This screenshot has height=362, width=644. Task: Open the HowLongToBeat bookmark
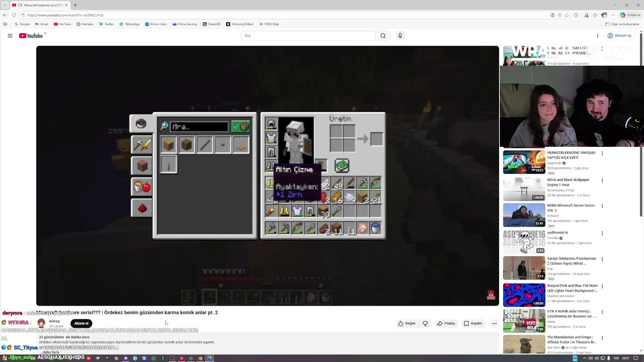240,24
